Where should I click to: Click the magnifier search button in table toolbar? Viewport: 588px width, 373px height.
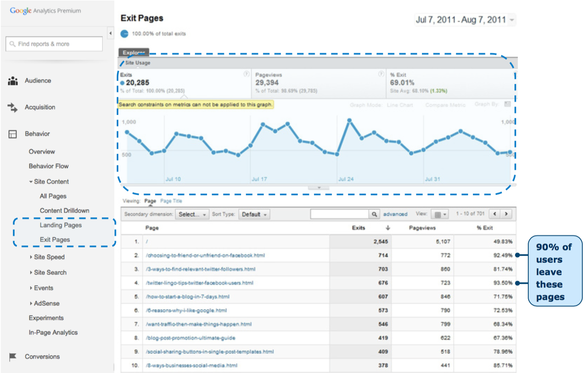(374, 214)
